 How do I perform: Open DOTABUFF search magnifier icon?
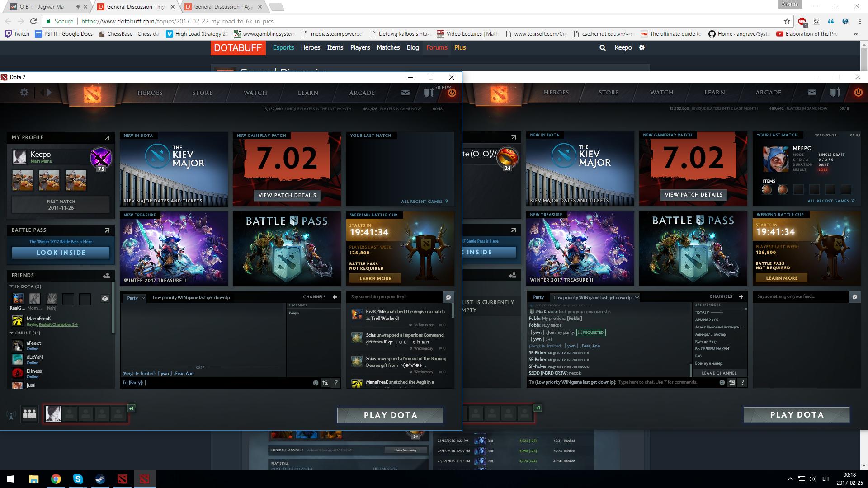tap(602, 47)
